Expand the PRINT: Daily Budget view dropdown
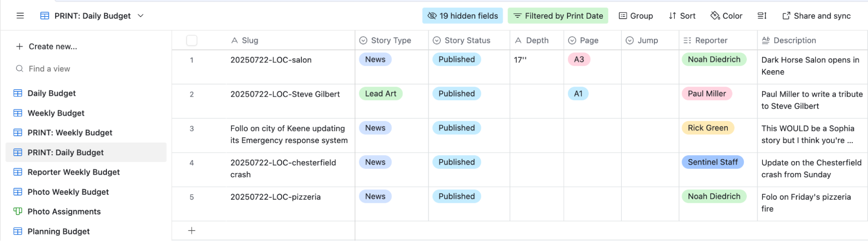This screenshot has height=241, width=868. tap(141, 16)
